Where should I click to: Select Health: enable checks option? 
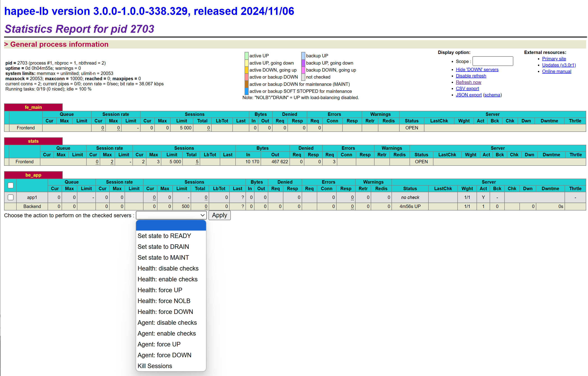point(171,279)
